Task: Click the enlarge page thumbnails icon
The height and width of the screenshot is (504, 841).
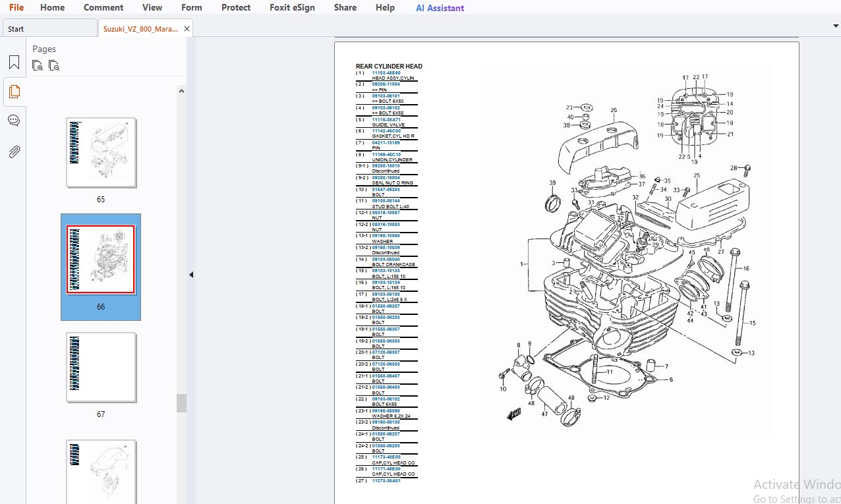Action: 38,65
